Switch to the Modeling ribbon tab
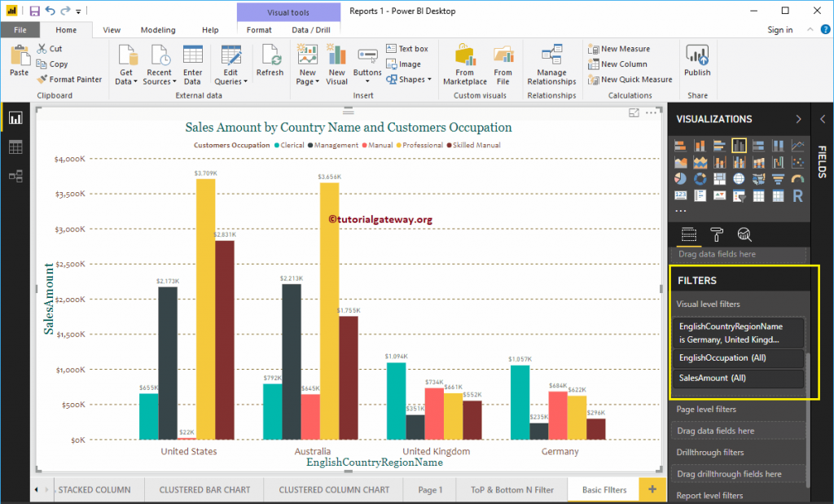 158,29
